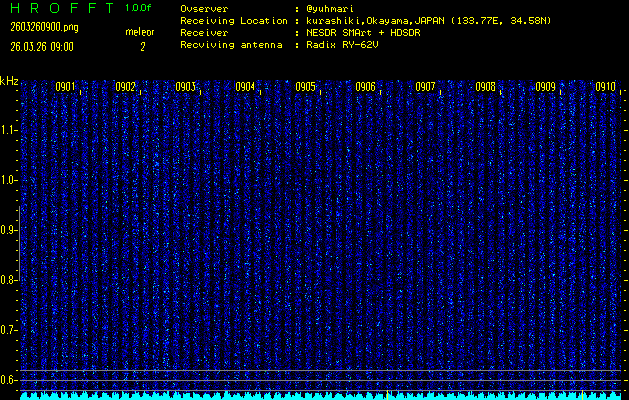Click the meteor count value 2
629x400 pixels.
(142, 46)
